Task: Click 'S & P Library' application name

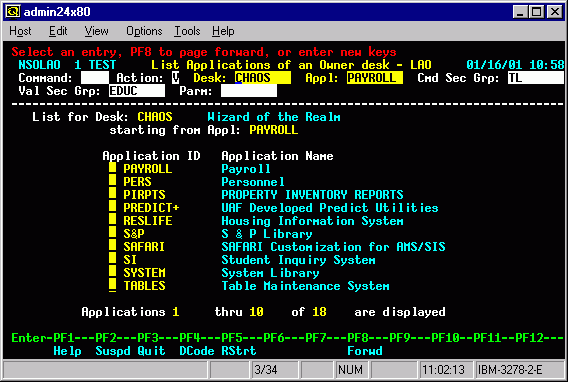Action: pyautogui.click(x=267, y=234)
